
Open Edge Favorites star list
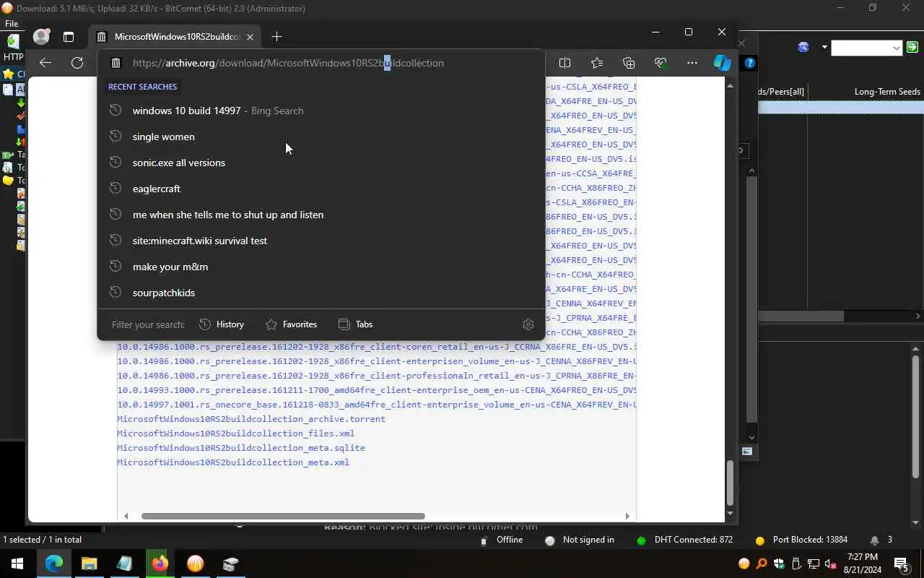pos(597,63)
